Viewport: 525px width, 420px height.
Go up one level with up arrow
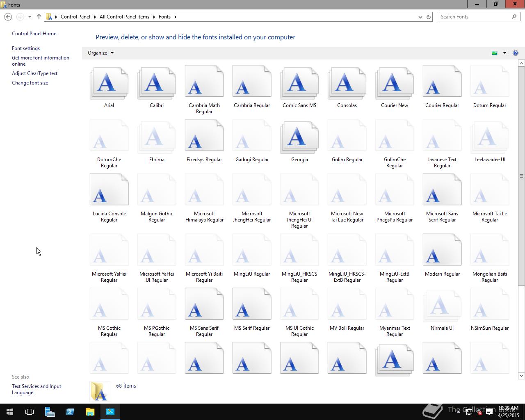tap(39, 17)
